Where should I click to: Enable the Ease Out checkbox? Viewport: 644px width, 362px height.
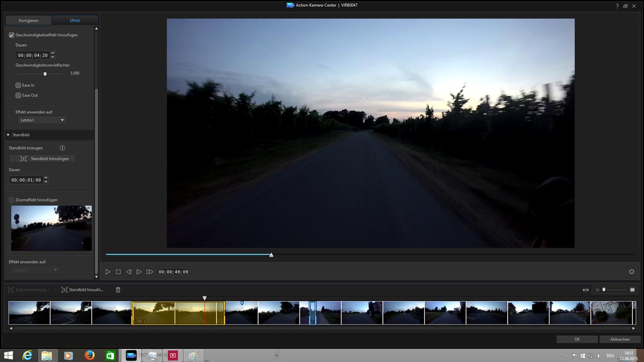[19, 96]
